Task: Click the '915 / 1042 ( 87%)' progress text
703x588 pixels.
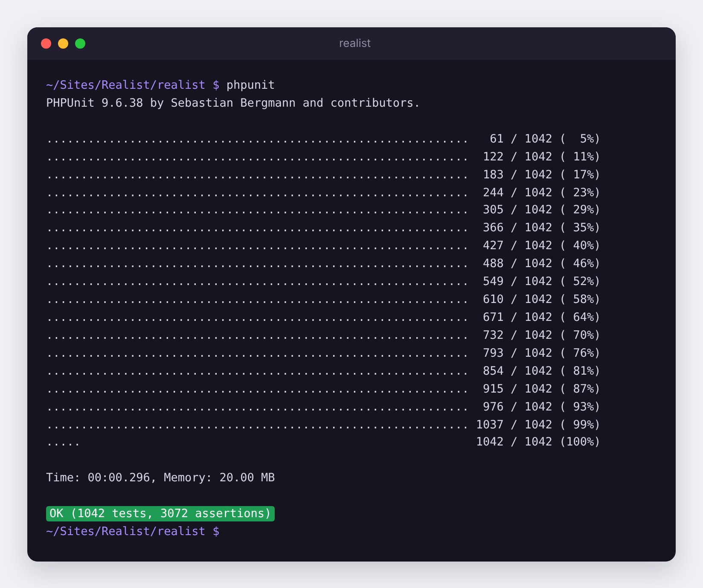Action: 541,389
